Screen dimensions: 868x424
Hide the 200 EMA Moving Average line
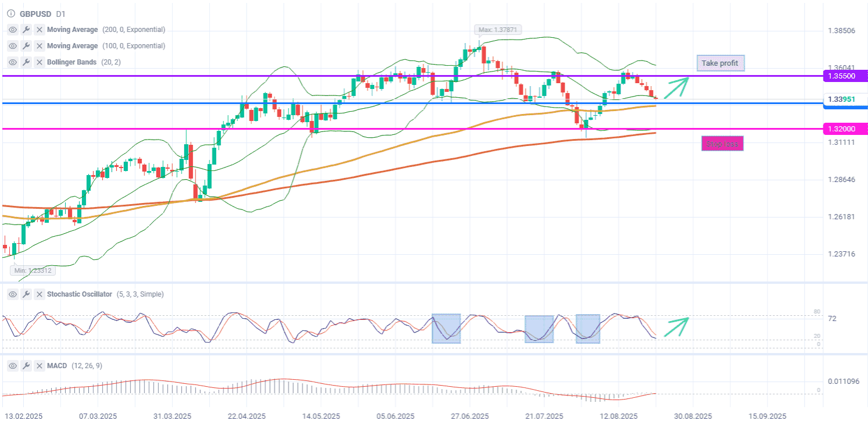(x=13, y=30)
